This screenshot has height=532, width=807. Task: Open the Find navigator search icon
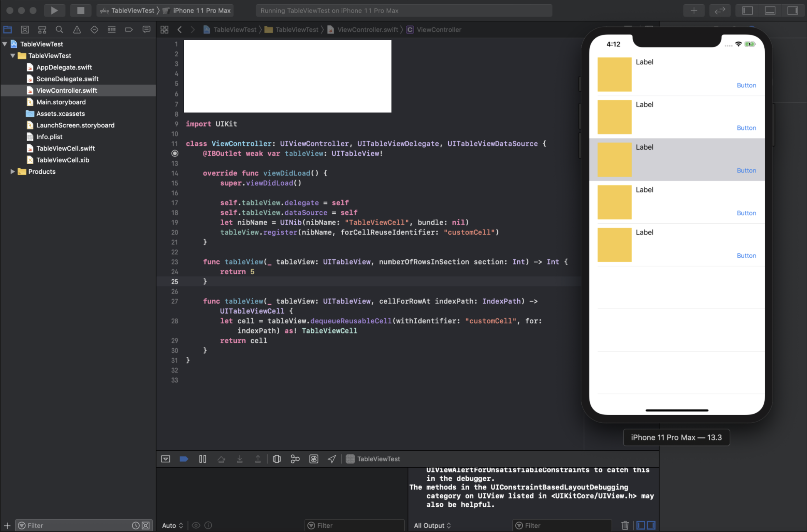[x=60, y=30]
